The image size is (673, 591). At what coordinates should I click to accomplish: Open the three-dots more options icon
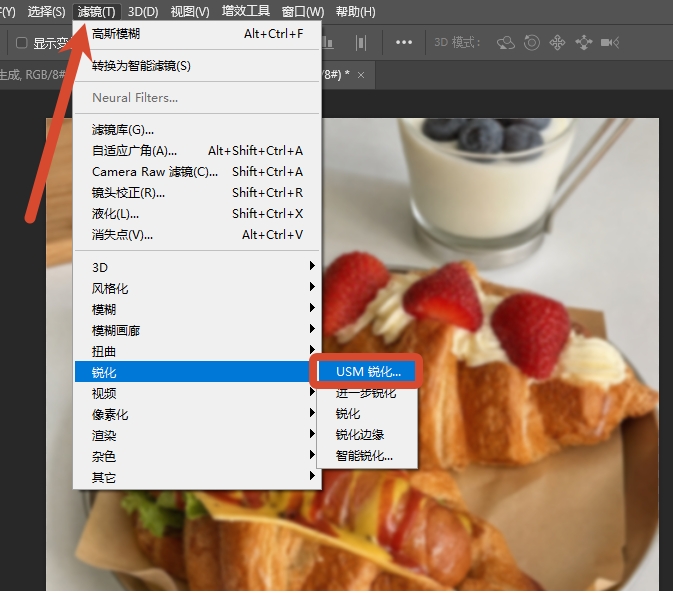[x=404, y=42]
